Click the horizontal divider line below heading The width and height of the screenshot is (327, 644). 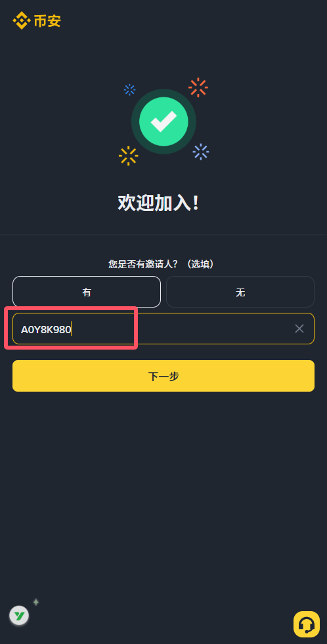tap(163, 235)
